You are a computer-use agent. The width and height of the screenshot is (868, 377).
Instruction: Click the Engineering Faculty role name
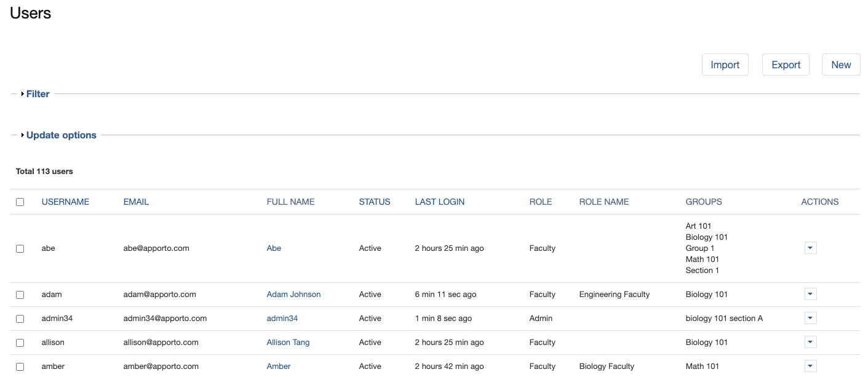pyautogui.click(x=615, y=295)
